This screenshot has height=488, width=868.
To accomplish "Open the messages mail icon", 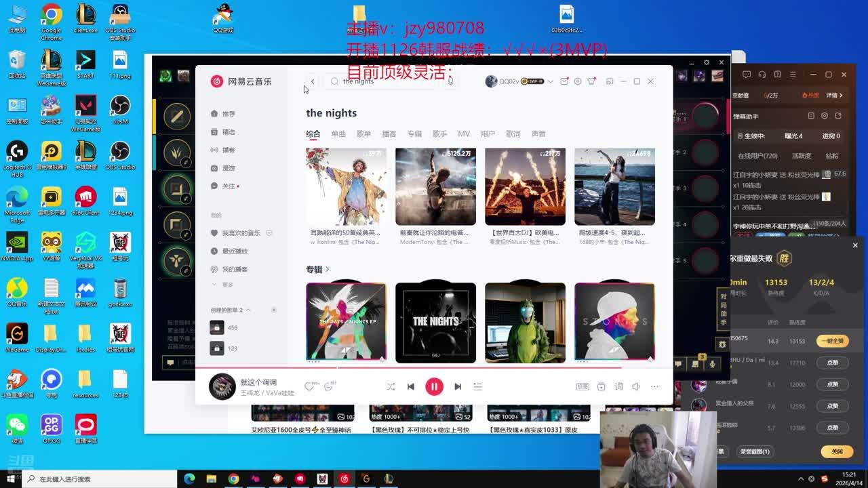I will point(564,81).
